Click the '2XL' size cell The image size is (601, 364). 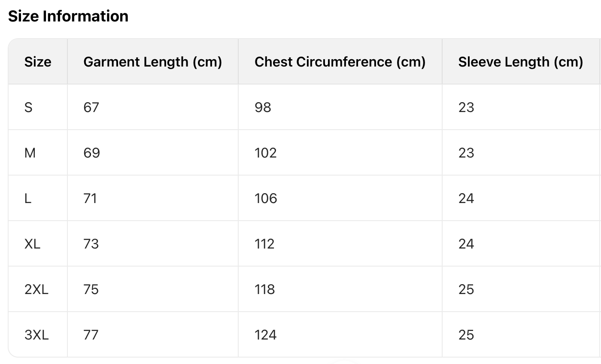pos(36,289)
